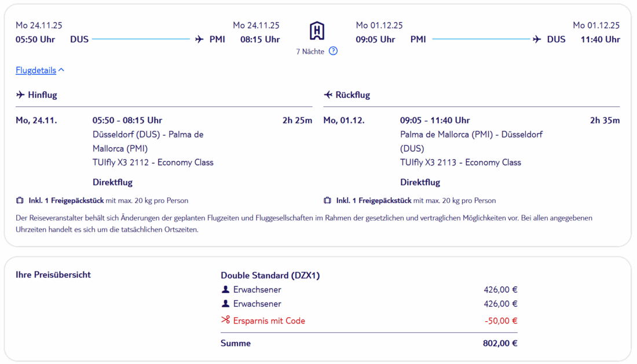
Task: Click the Hinflug baggage suitcase icon
Action: tap(20, 201)
